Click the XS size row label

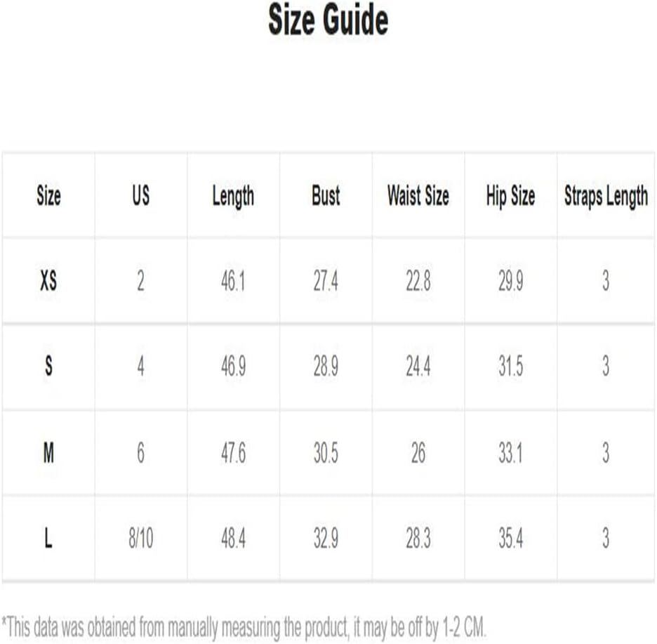pos(48,282)
